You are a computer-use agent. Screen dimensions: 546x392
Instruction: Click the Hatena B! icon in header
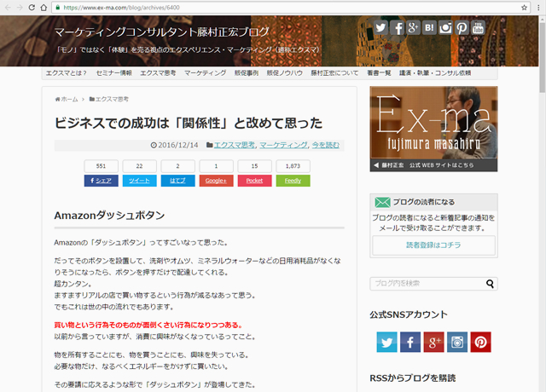click(428, 27)
